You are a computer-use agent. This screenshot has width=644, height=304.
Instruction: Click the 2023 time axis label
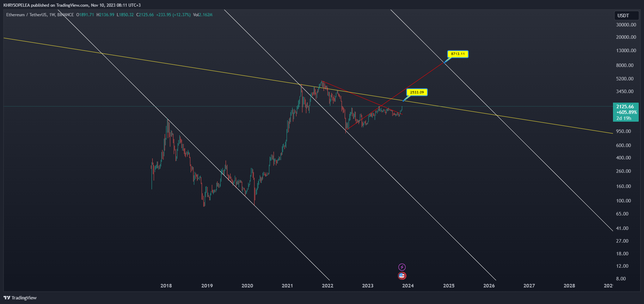[x=368, y=286]
